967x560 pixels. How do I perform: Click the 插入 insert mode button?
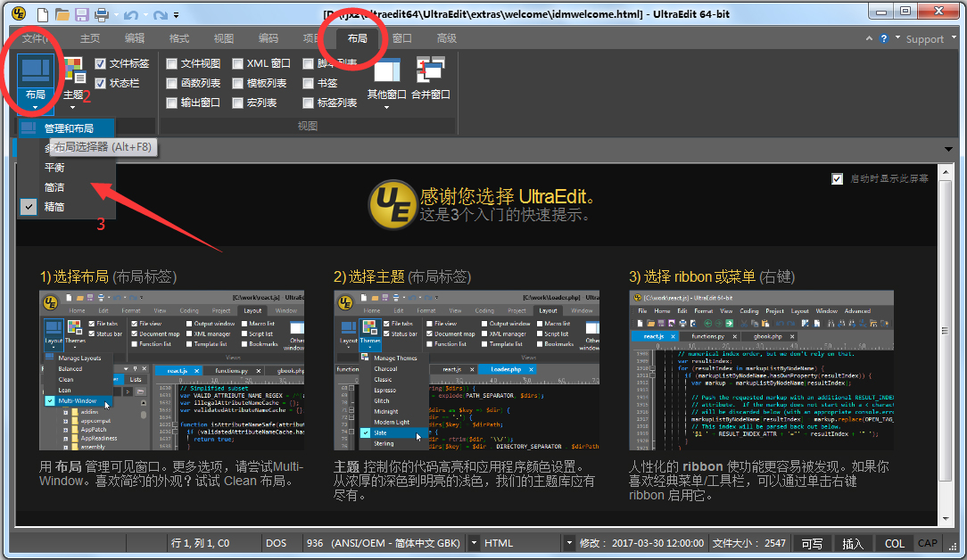(x=852, y=543)
